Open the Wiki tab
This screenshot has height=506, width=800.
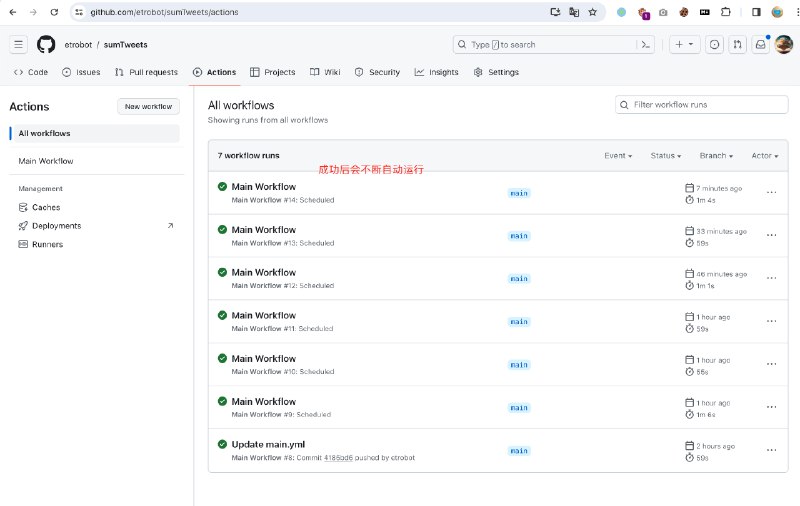point(325,72)
